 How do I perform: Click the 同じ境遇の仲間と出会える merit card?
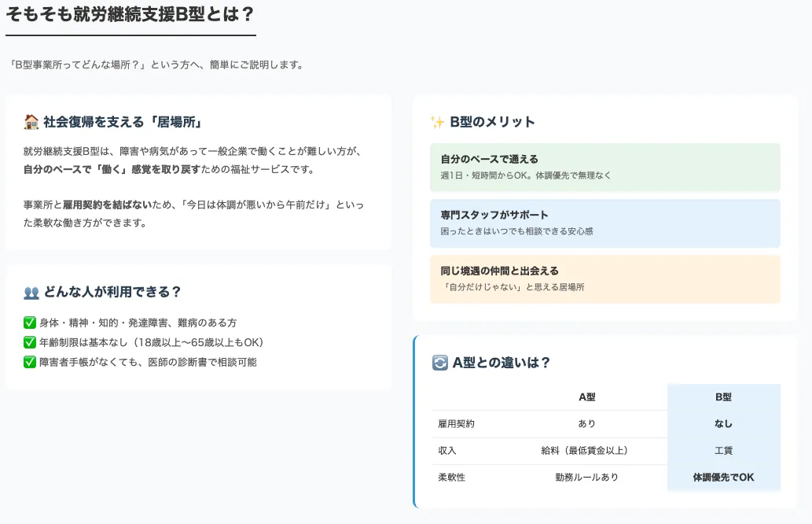coord(605,279)
